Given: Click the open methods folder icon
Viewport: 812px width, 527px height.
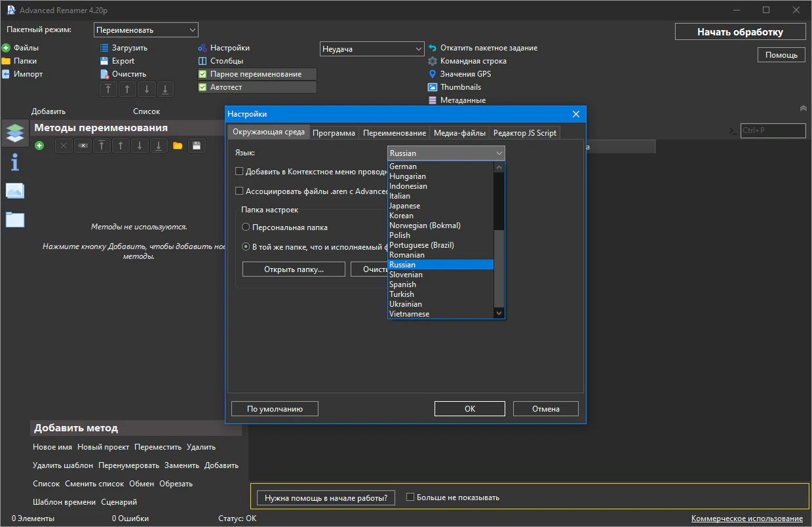Looking at the screenshot, I should tap(178, 146).
